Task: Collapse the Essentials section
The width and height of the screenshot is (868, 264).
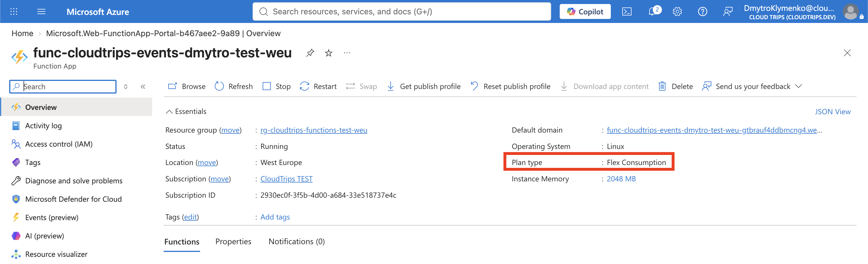Action: tap(186, 111)
